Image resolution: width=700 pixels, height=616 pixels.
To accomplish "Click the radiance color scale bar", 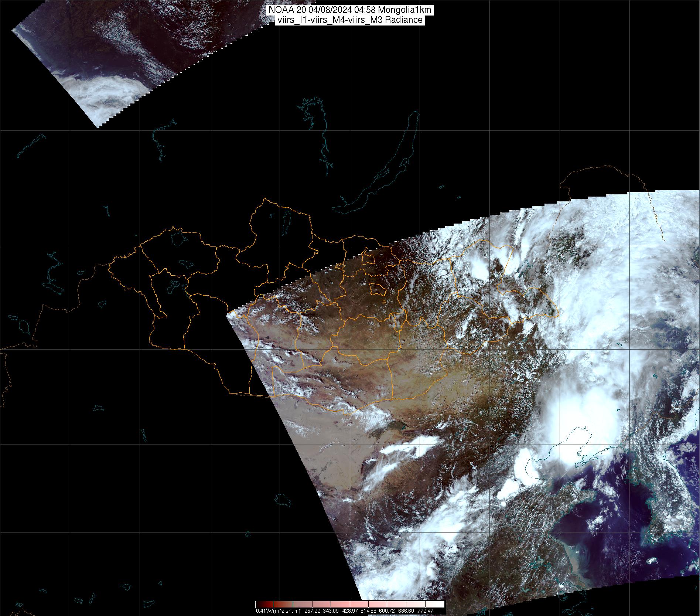I will tap(350, 605).
